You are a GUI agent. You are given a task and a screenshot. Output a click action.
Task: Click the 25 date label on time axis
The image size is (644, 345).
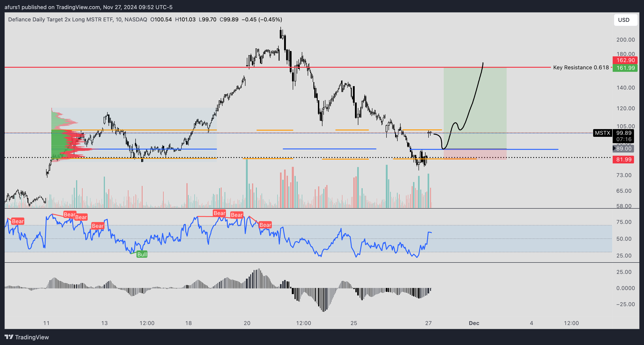coord(354,323)
